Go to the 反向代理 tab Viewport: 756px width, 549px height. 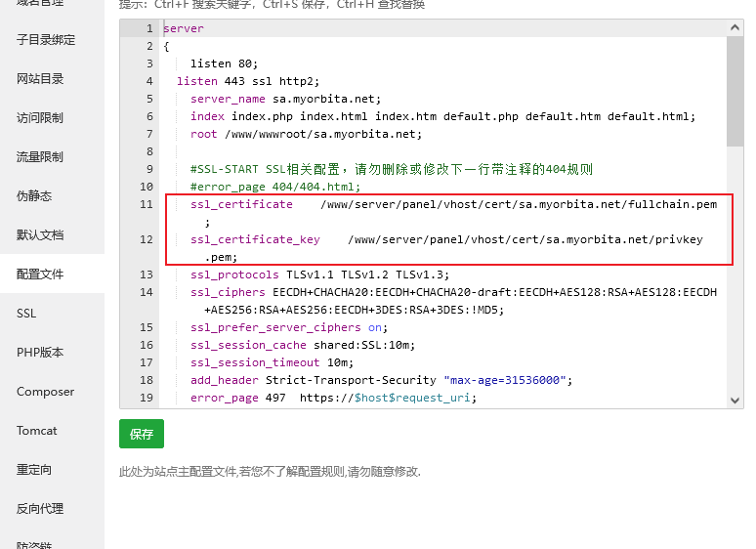click(x=39, y=509)
